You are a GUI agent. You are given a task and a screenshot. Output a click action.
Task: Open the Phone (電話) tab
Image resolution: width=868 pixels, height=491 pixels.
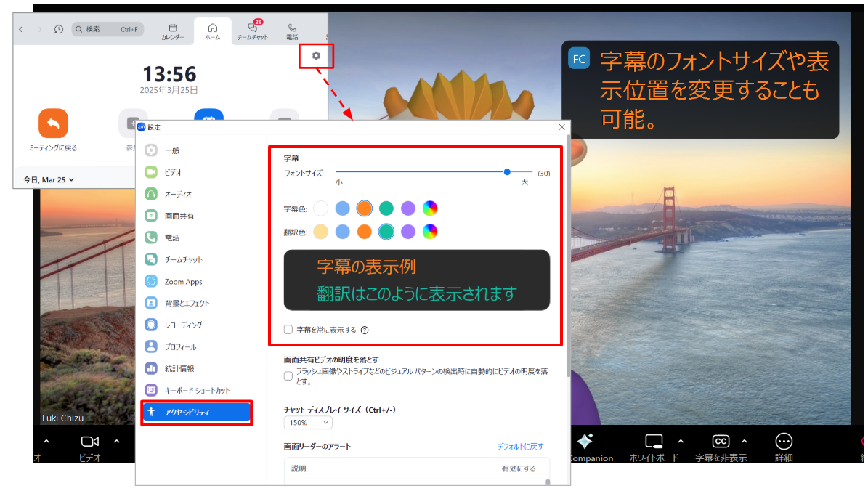292,31
